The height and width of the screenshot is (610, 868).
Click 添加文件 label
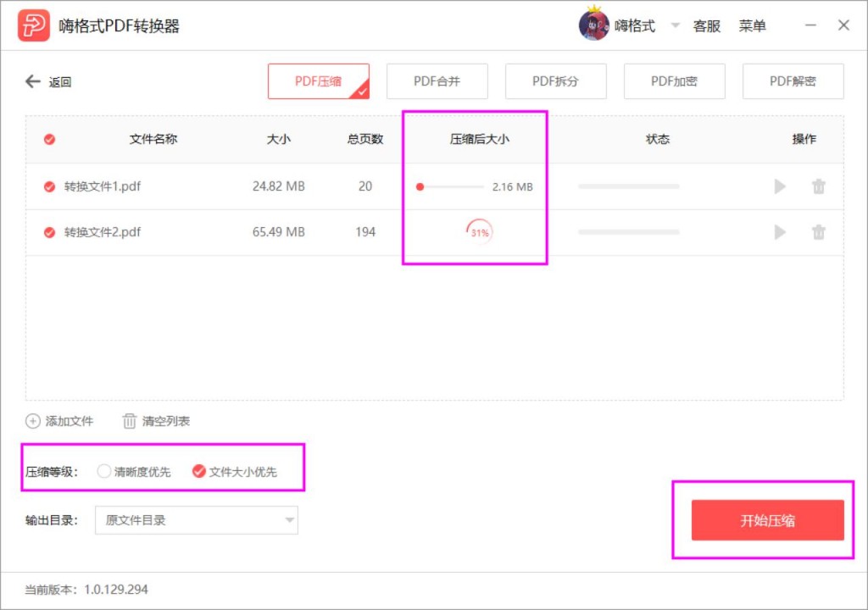point(70,421)
